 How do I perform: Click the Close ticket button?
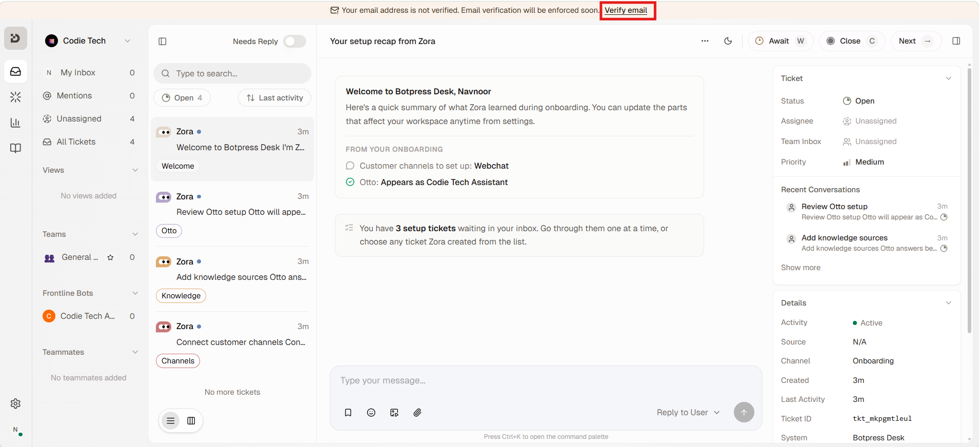852,41
